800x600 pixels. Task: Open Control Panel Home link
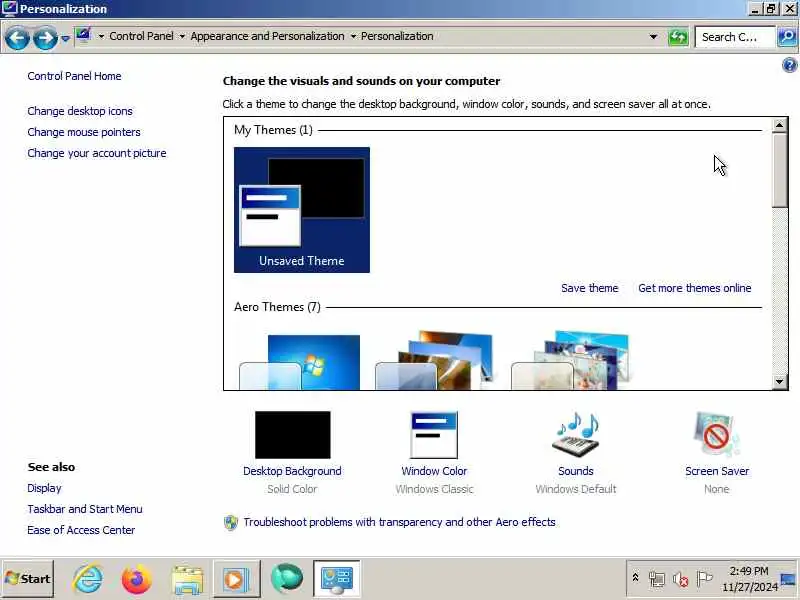tap(74, 76)
